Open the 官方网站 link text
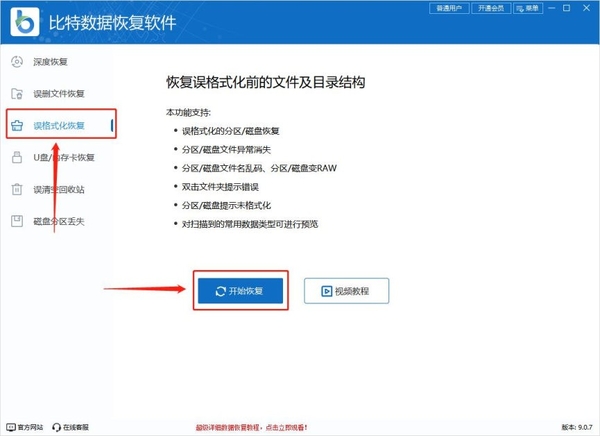This screenshot has height=436, width=600. (x=30, y=427)
